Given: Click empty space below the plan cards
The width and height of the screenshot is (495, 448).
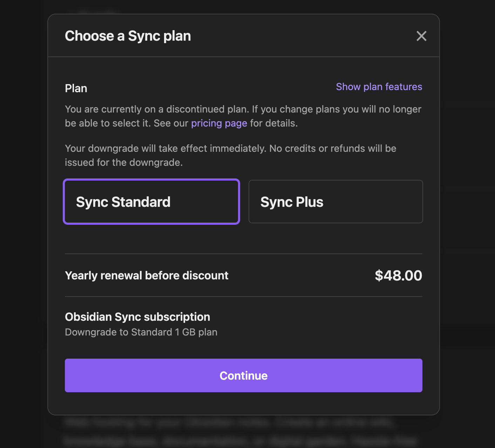Looking at the screenshot, I should tap(243, 238).
